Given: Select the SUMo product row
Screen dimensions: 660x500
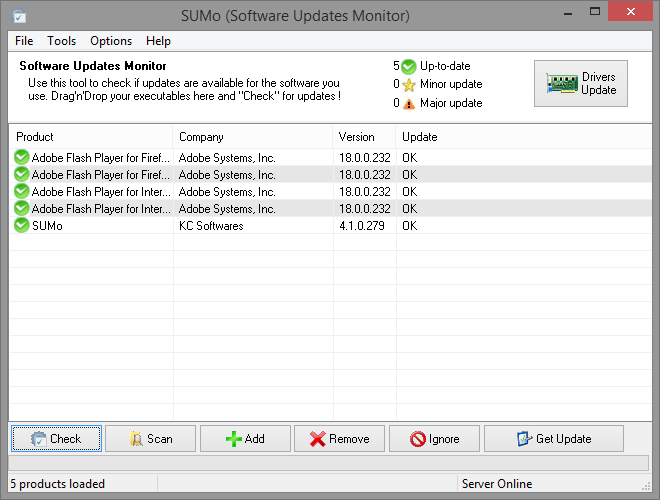Looking at the screenshot, I should click(330, 226).
